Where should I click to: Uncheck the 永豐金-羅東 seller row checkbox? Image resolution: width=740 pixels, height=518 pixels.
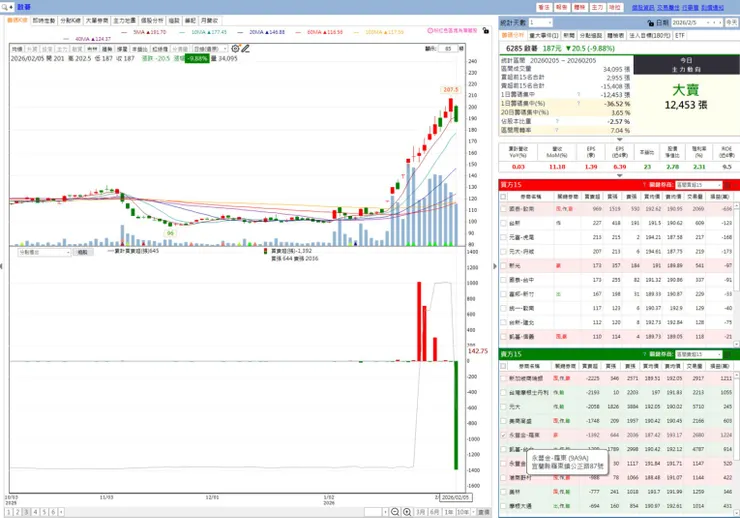pos(503,435)
